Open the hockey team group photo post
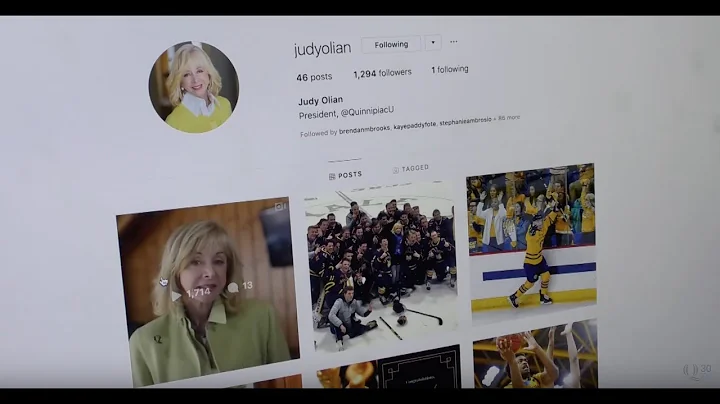720x404 pixels. click(x=382, y=265)
